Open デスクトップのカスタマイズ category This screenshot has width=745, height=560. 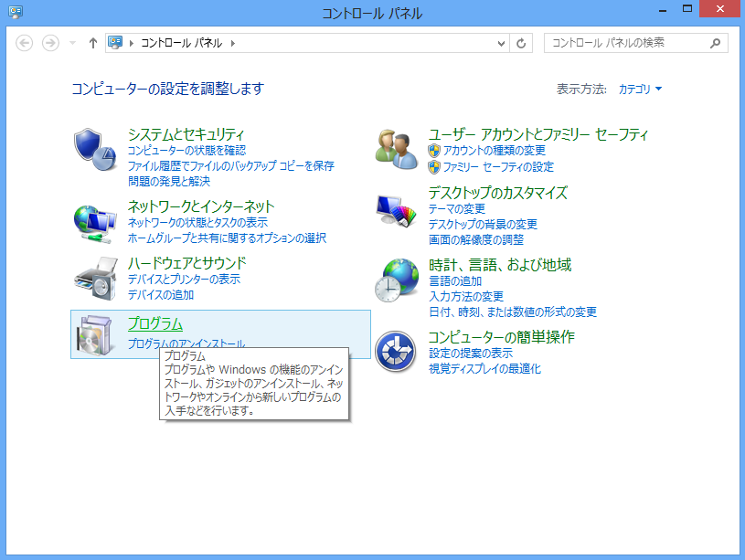click(498, 194)
